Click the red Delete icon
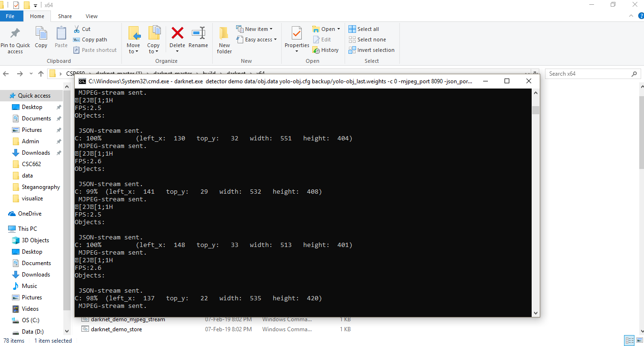This screenshot has height=346, width=644. click(x=178, y=33)
